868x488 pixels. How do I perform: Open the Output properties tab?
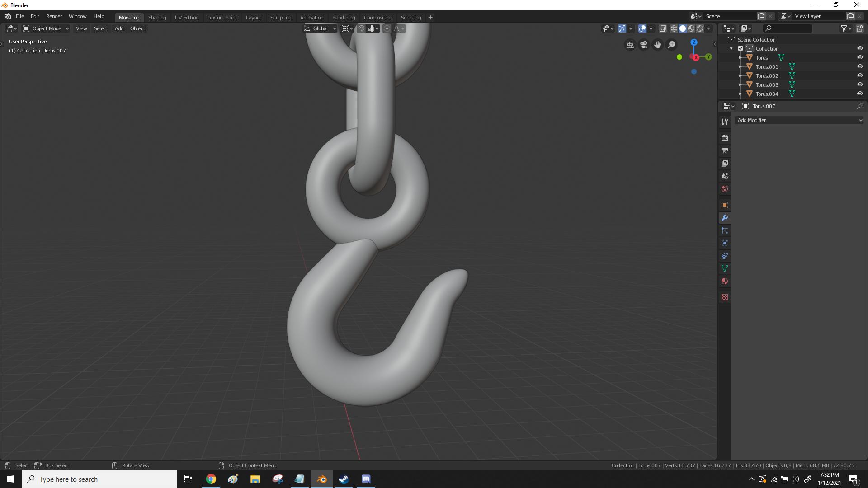pyautogui.click(x=725, y=151)
